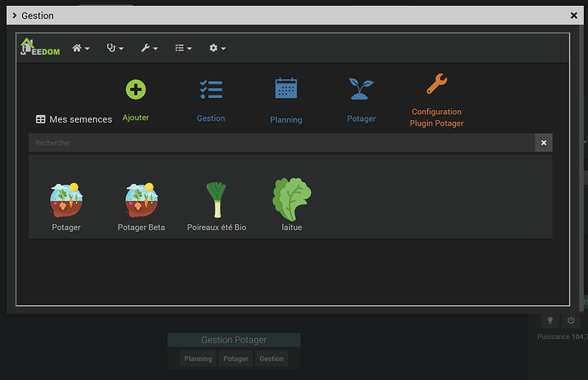Screen dimensions: 588x380
Task: Open the home menu dropdown
Action: coord(81,48)
